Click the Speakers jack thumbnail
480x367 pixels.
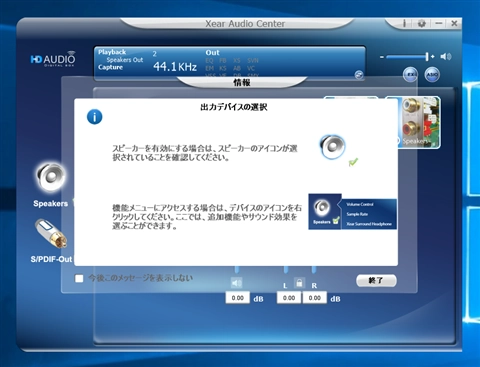(419, 122)
